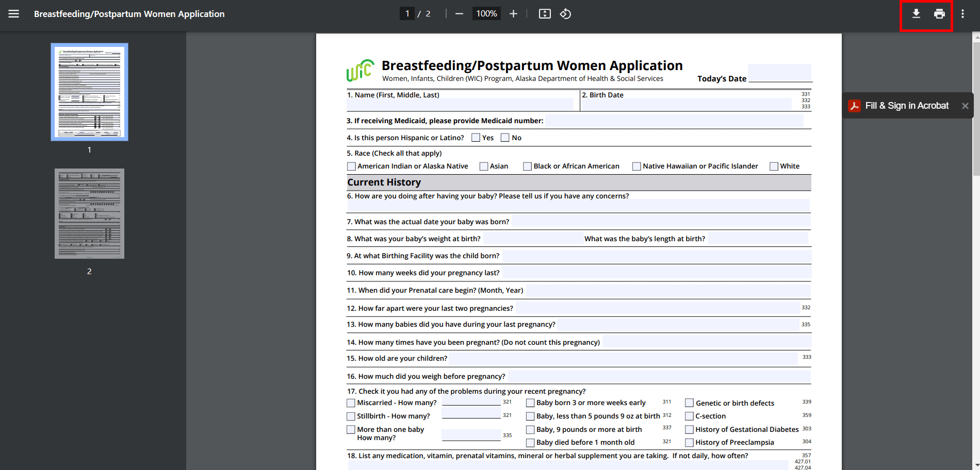980x470 pixels.
Task: Click the times pregnant field
Action: (707, 342)
